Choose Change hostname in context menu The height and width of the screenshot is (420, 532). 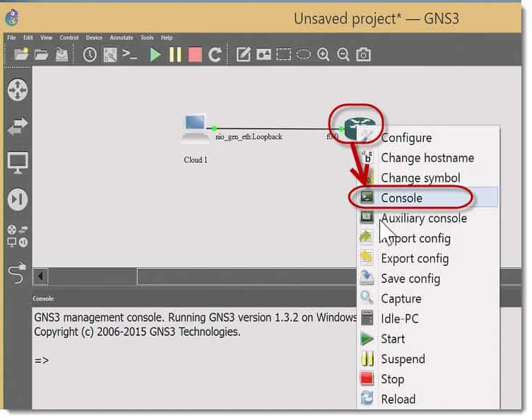coord(428,158)
